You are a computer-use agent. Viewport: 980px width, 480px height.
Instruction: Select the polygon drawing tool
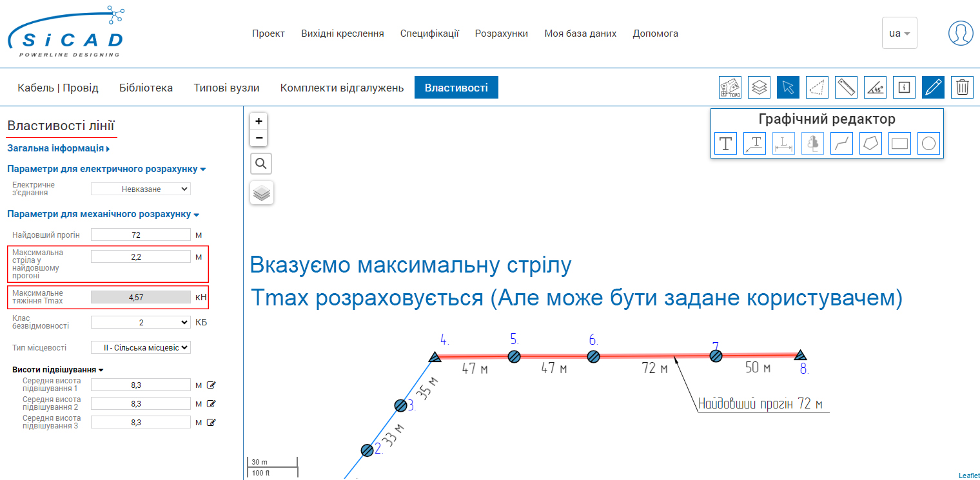[x=870, y=144]
